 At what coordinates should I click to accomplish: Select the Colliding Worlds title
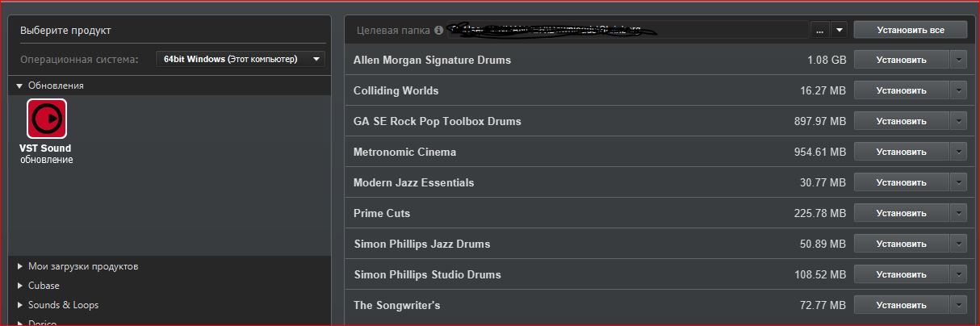pos(396,90)
